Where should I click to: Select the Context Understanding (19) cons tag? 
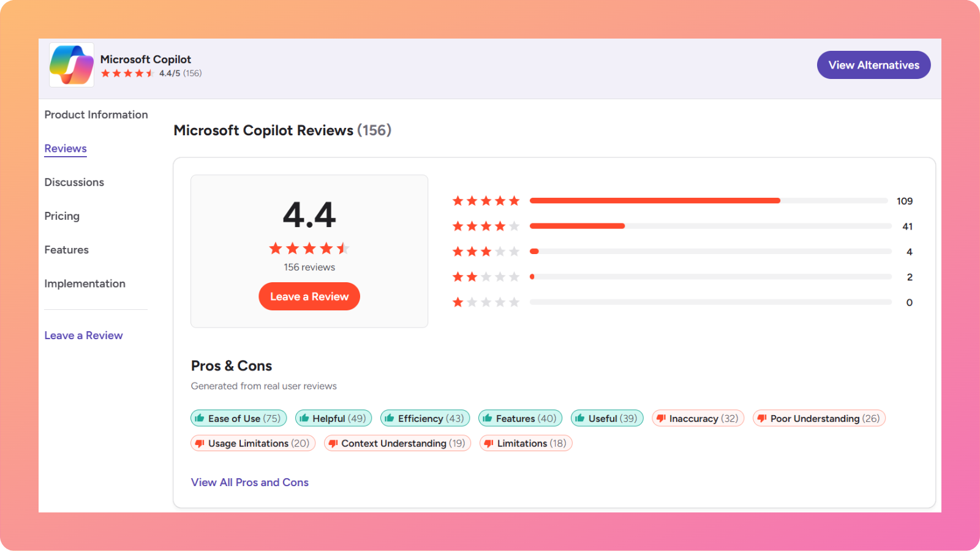pos(397,443)
